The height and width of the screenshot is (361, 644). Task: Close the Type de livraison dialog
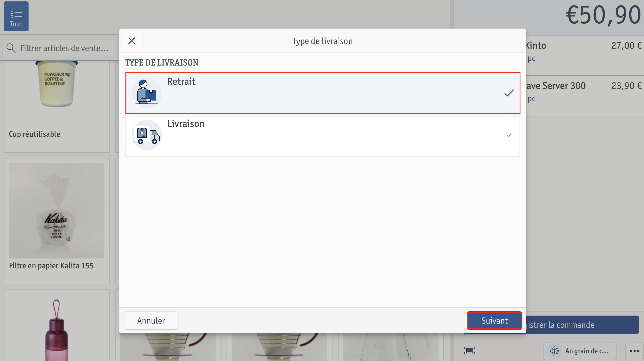click(x=132, y=41)
